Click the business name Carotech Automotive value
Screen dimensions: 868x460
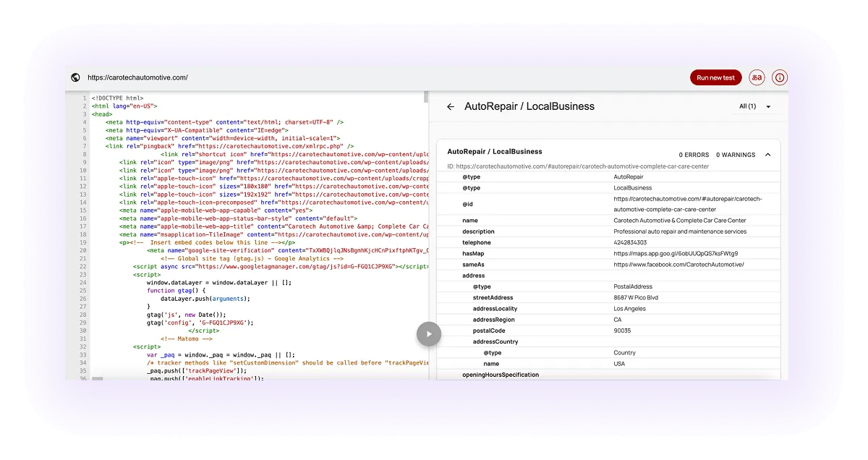[679, 221]
